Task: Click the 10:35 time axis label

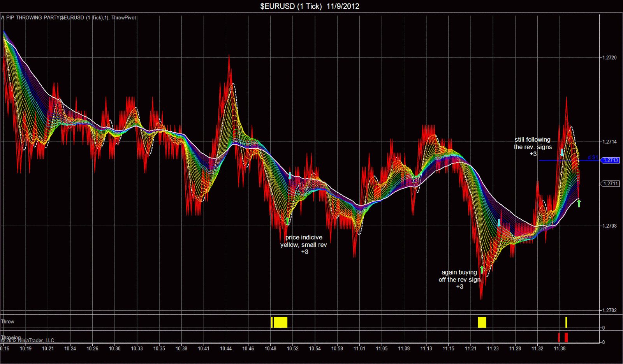Action: point(159,348)
